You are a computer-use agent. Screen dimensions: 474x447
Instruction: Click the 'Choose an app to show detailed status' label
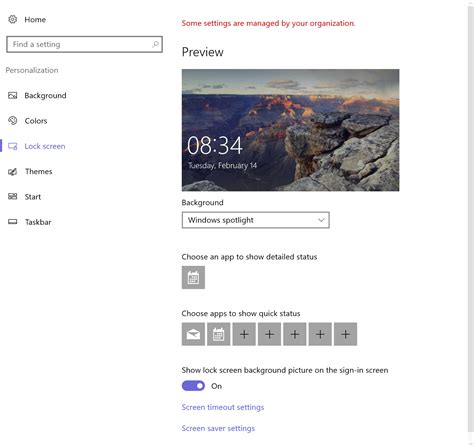tap(249, 257)
